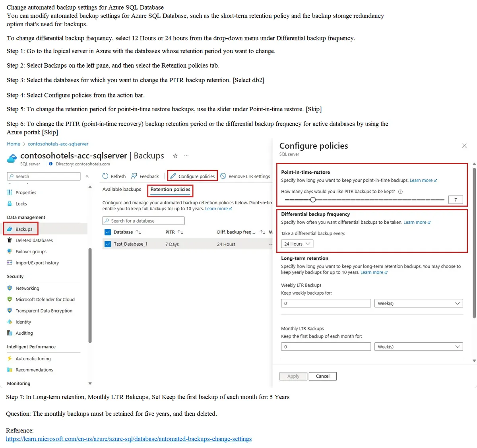This screenshot has width=477, height=448.
Task: Uncheck the Test_Database_1 row checkbox
Action: [108, 244]
